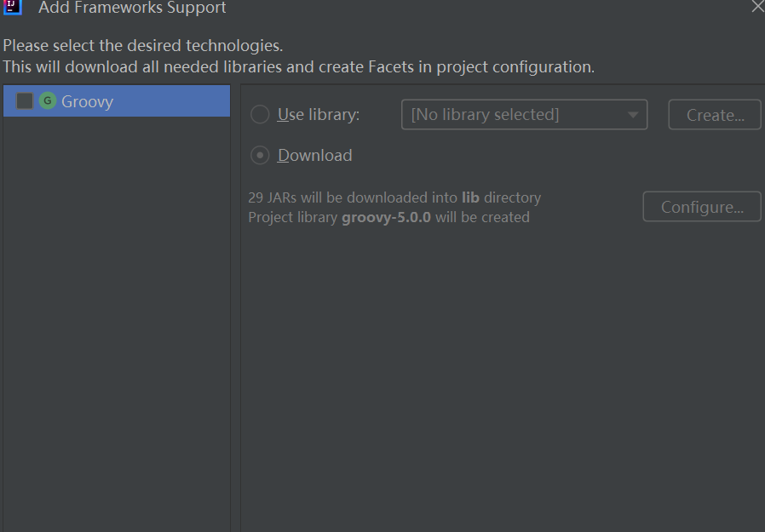This screenshot has height=532, width=765.
Task: Click the Configure... button
Action: point(702,207)
